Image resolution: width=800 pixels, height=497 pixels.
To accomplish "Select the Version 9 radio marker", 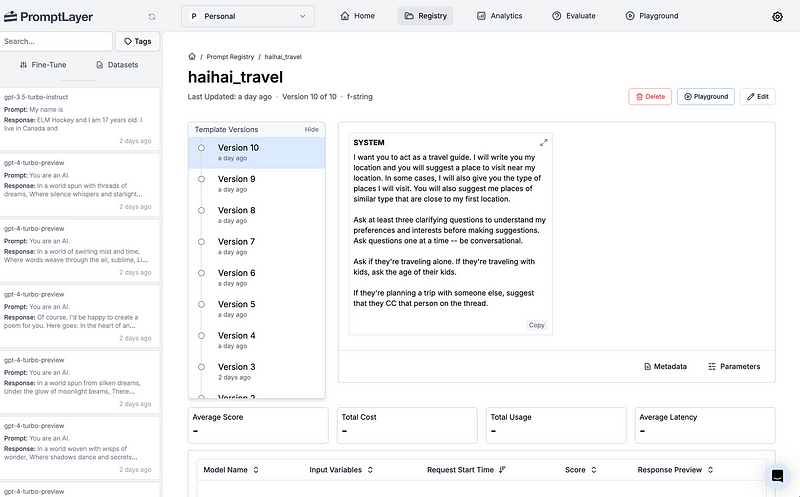I will click(x=201, y=179).
